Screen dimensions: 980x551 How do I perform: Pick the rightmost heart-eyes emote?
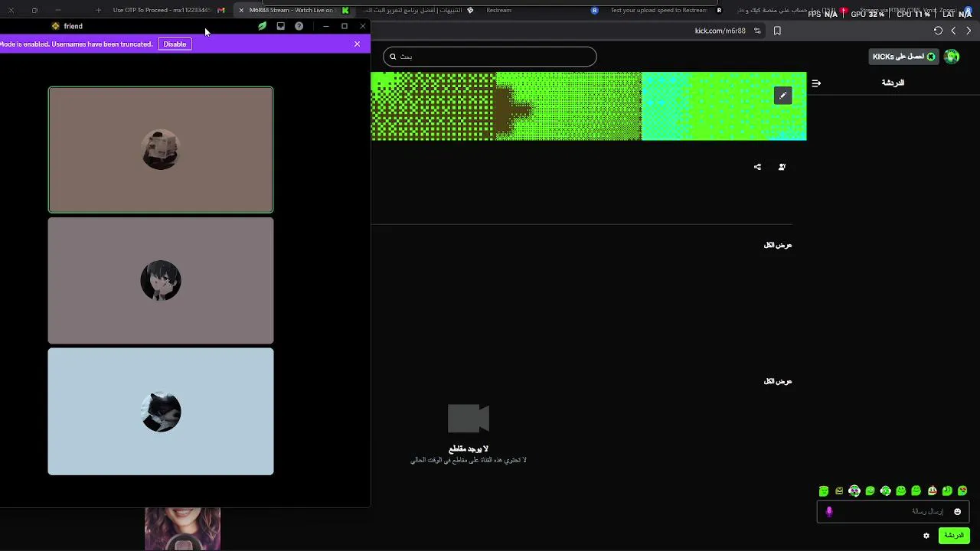click(x=962, y=491)
